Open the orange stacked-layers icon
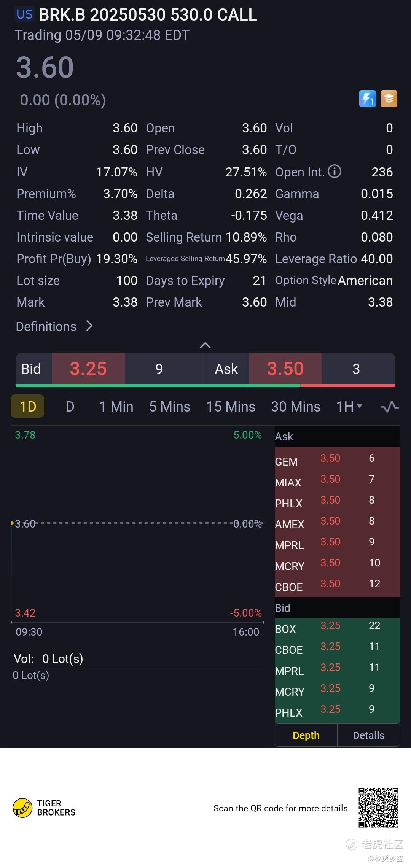Screen dimensions: 411x868 (389, 99)
